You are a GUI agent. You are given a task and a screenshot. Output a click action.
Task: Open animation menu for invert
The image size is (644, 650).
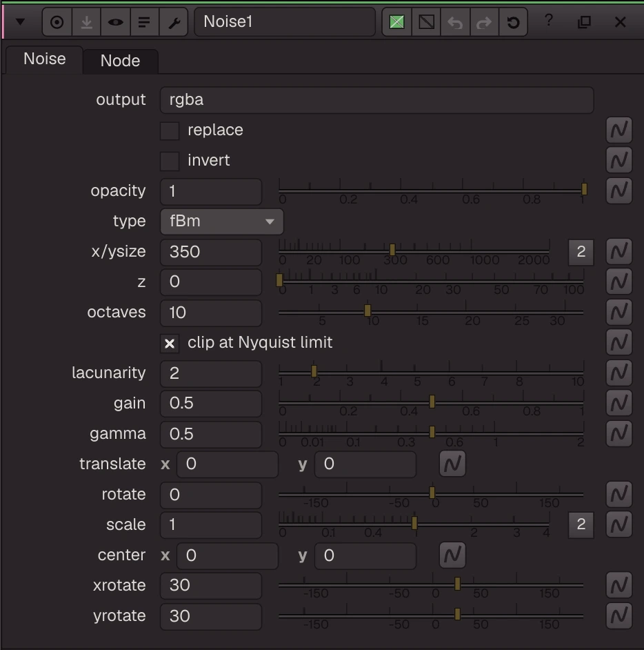click(x=619, y=160)
